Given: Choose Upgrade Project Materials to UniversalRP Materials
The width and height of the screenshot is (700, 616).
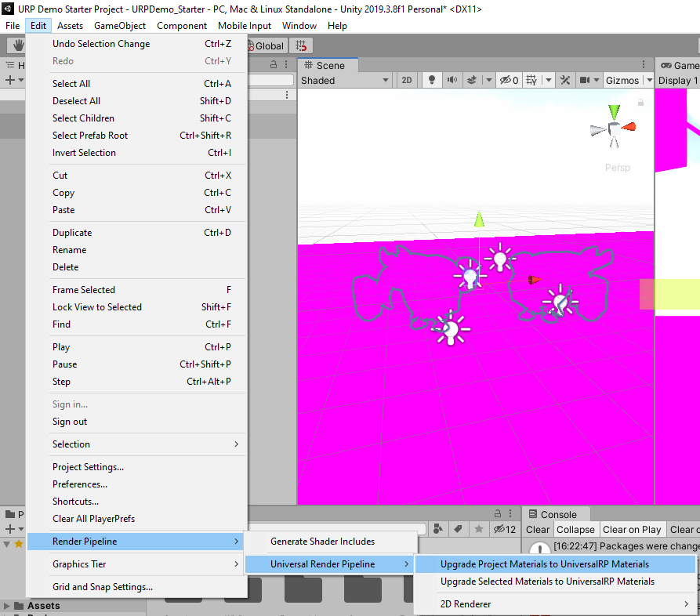Looking at the screenshot, I should click(545, 564).
